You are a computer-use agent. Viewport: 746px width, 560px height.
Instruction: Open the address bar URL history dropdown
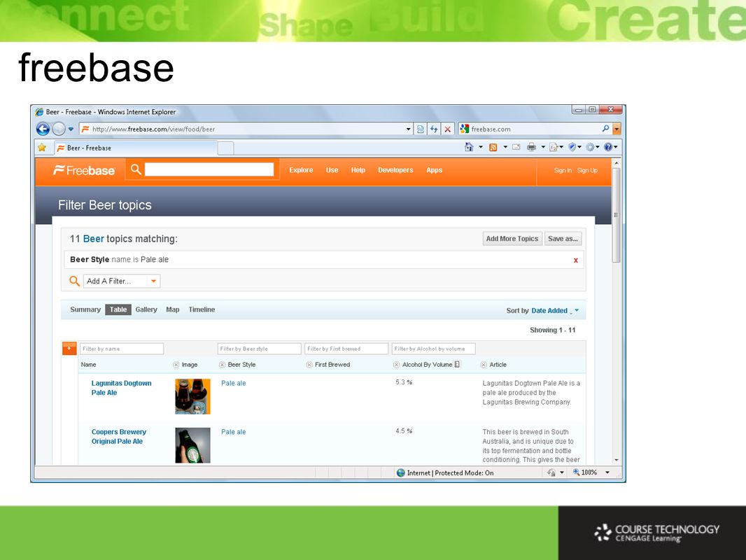408,129
